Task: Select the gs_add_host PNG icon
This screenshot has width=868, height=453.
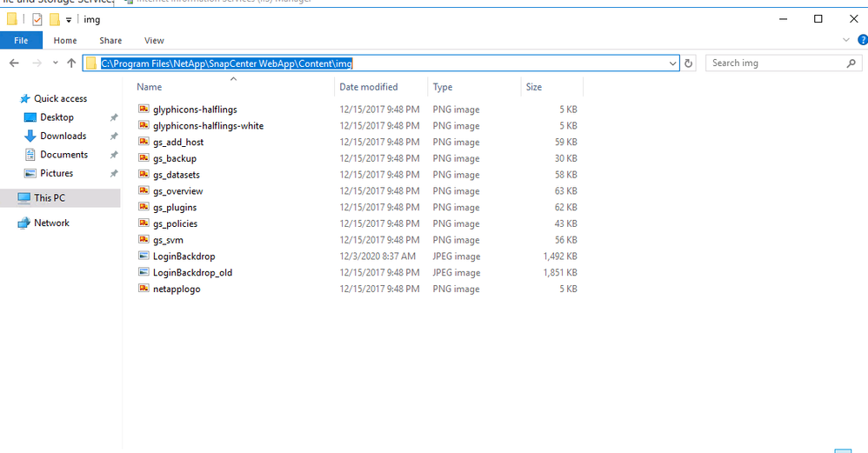Action: coord(144,142)
